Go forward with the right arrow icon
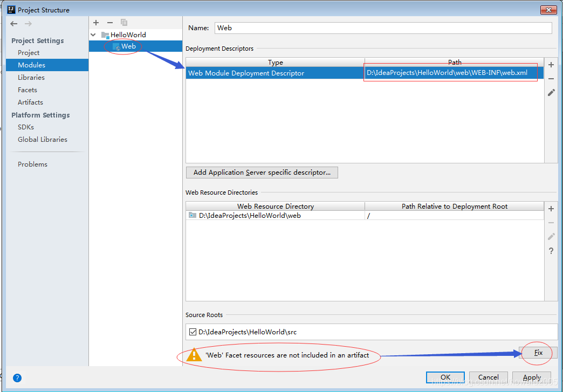The image size is (563, 392). (x=29, y=24)
